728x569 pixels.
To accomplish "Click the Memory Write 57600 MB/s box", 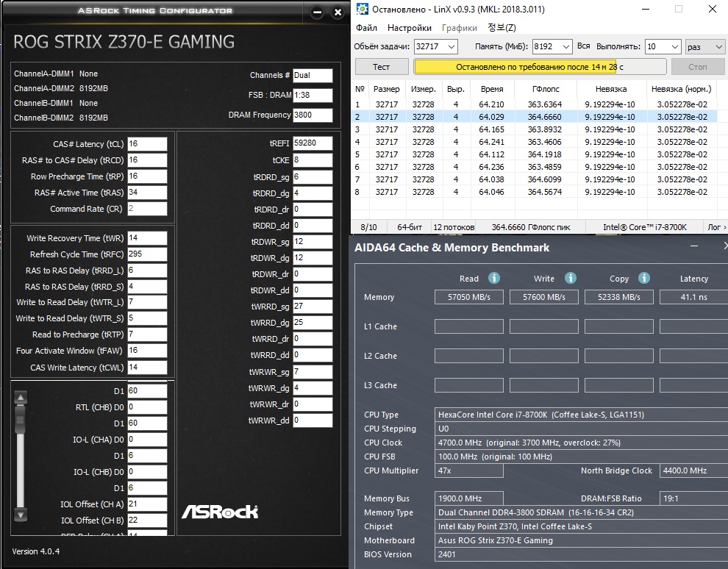I will (544, 297).
